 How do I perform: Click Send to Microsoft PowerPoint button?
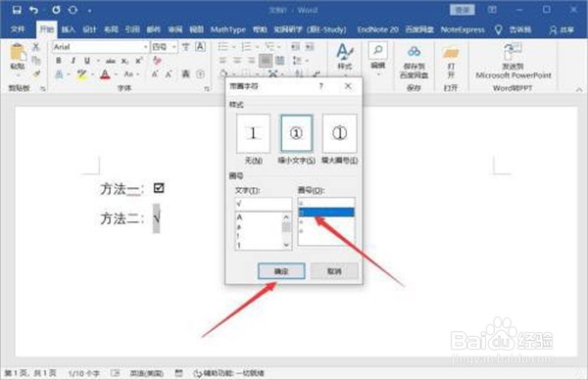514,61
